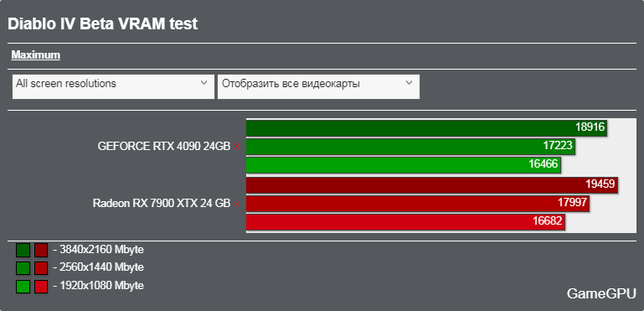Click the GameGPU watermark link

pyautogui.click(x=601, y=293)
